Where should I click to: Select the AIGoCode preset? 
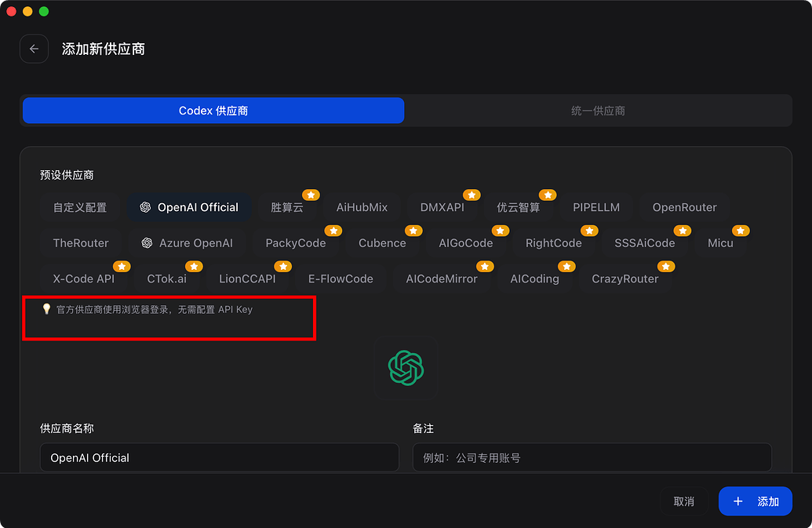click(x=465, y=242)
